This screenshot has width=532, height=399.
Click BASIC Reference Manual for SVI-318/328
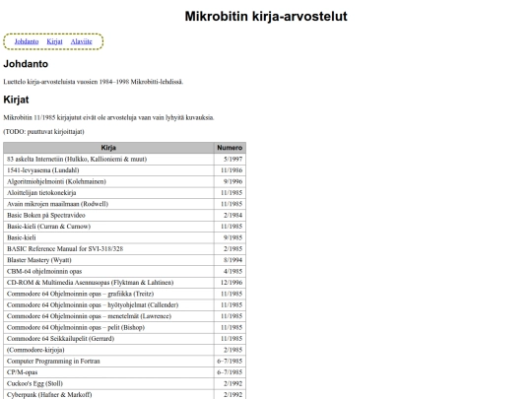tap(108, 248)
